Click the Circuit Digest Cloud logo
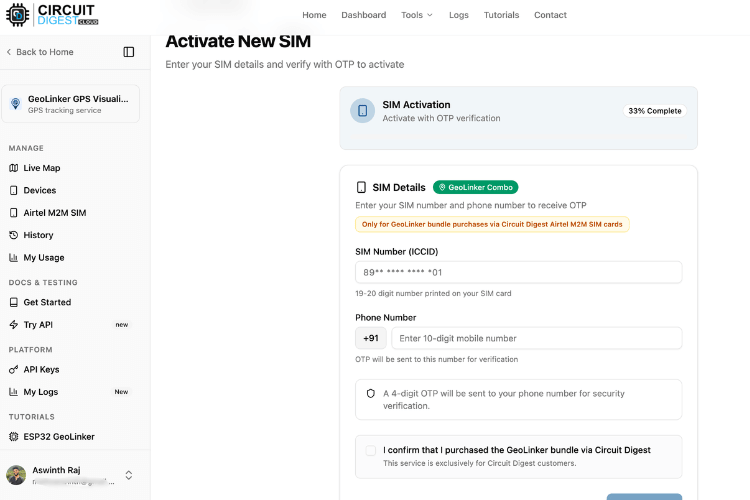Image resolution: width=750 pixels, height=500 pixels. coord(52,15)
